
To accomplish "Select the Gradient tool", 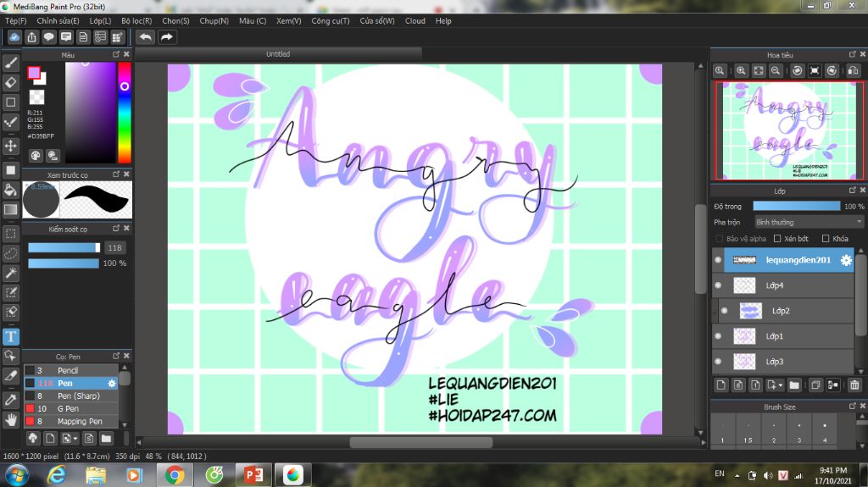I will [x=10, y=209].
